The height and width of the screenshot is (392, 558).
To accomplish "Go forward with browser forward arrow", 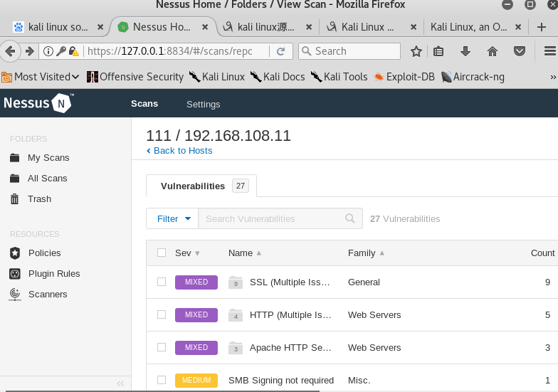I will (30, 51).
